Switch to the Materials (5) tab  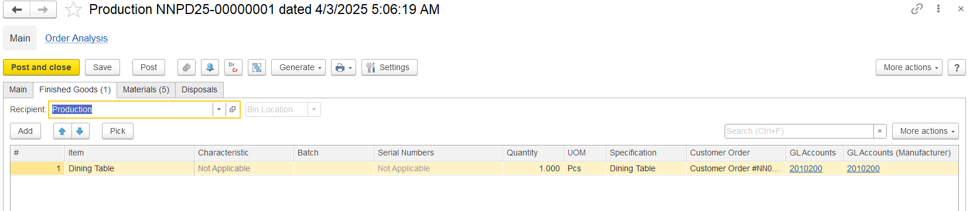(146, 89)
